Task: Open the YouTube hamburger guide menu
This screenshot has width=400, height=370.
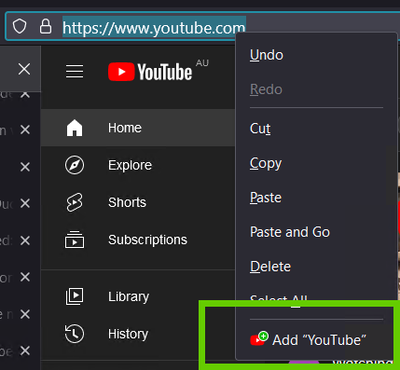Action: (75, 71)
